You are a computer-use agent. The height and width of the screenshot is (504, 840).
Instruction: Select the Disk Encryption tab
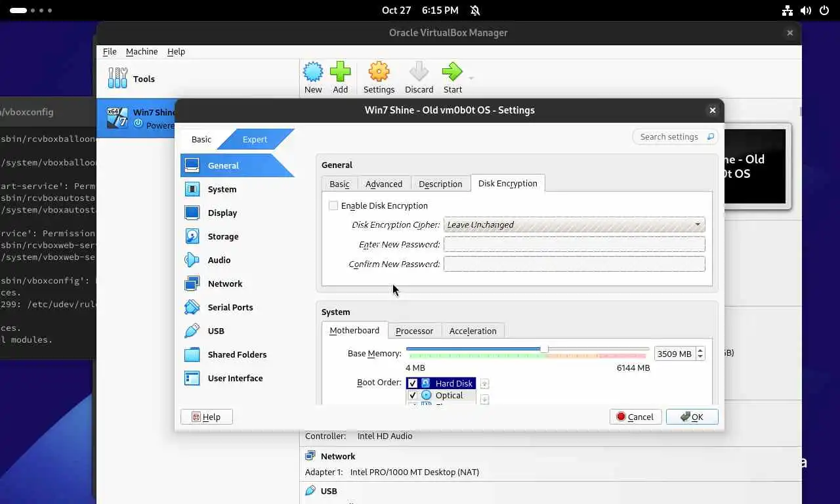(507, 183)
